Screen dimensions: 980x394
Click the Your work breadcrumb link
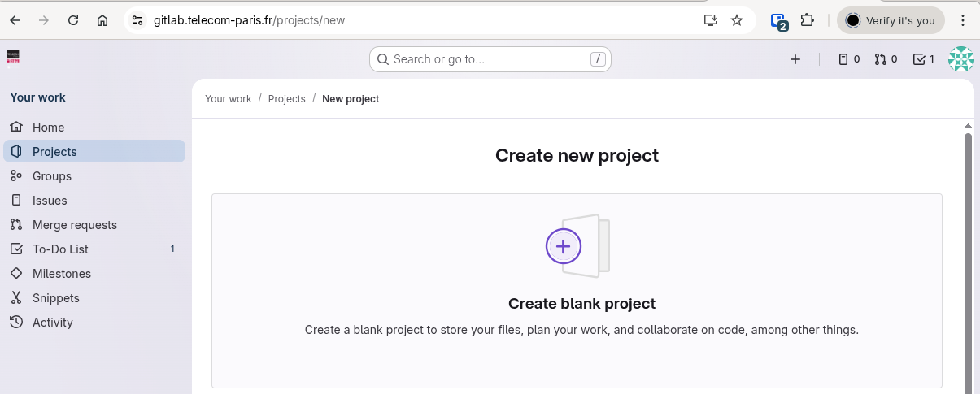(228, 99)
